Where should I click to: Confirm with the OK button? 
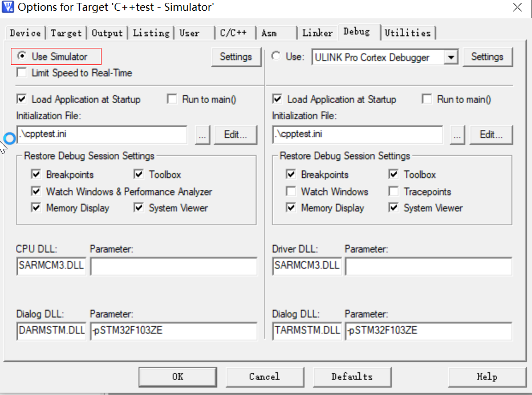pyautogui.click(x=178, y=377)
